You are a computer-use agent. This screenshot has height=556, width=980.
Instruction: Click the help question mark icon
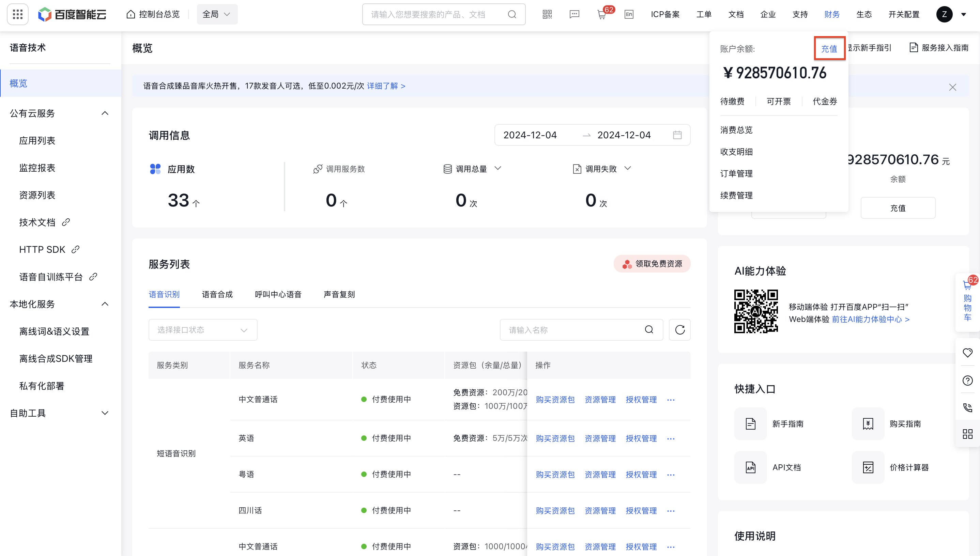tap(967, 380)
